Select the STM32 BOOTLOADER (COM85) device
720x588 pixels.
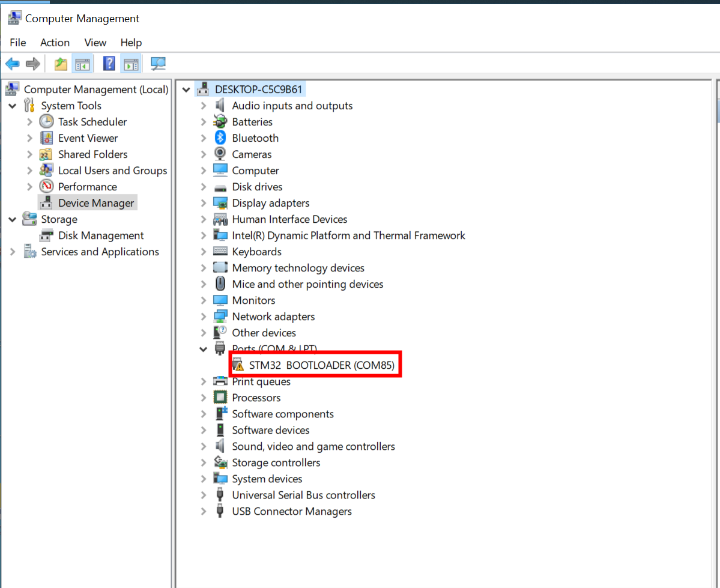[x=321, y=365]
